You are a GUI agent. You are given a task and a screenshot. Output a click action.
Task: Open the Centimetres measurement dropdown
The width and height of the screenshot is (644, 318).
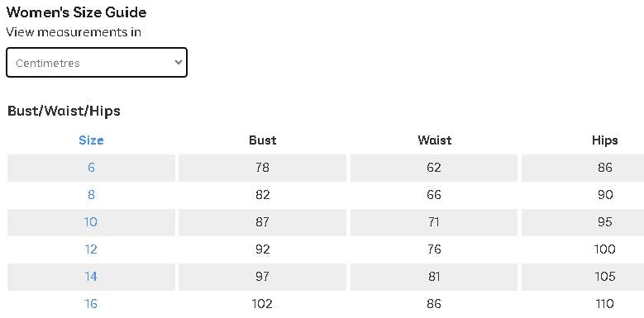(x=97, y=63)
